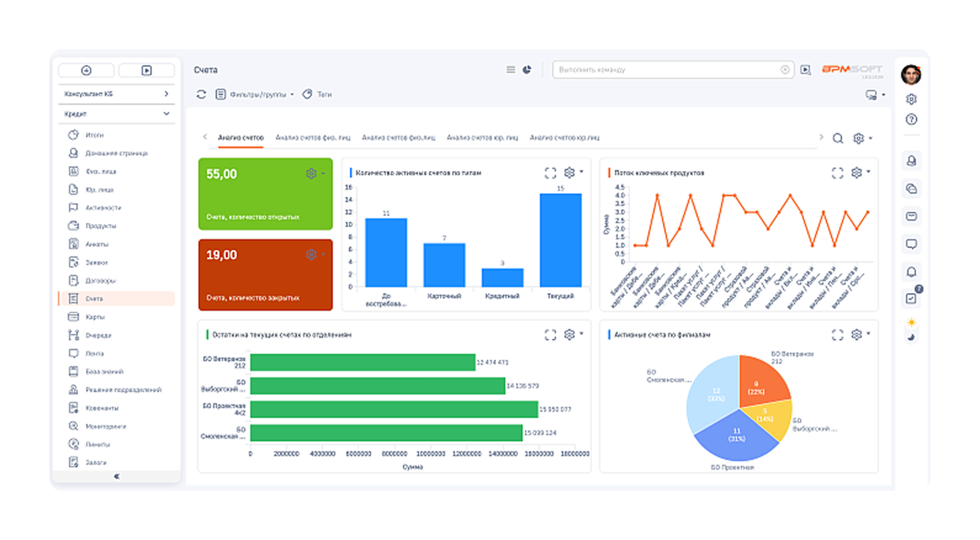Expand the Количество активных счетов chart to fullscreen
The image size is (980, 540).
550,173
